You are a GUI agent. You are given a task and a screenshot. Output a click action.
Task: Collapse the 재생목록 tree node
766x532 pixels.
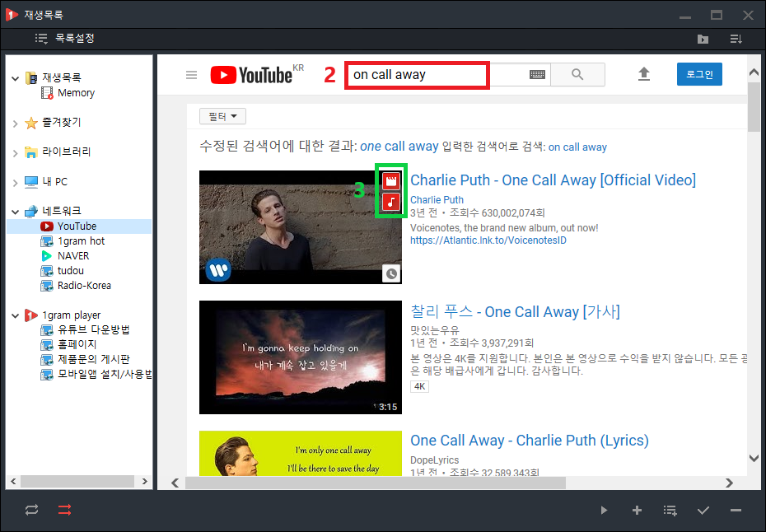click(15, 78)
